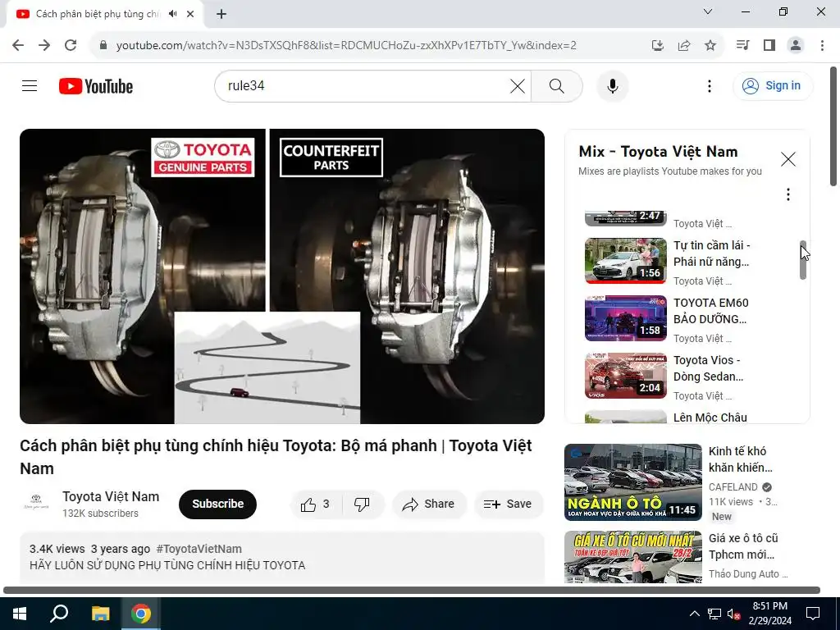The height and width of the screenshot is (630, 840).
Task: Reload the page
Action: coord(71,45)
